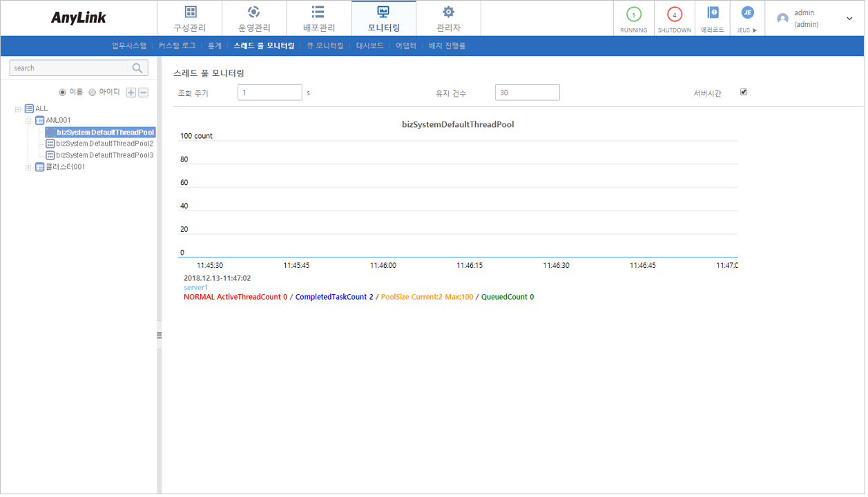Select the ANL001 tree item

58,121
